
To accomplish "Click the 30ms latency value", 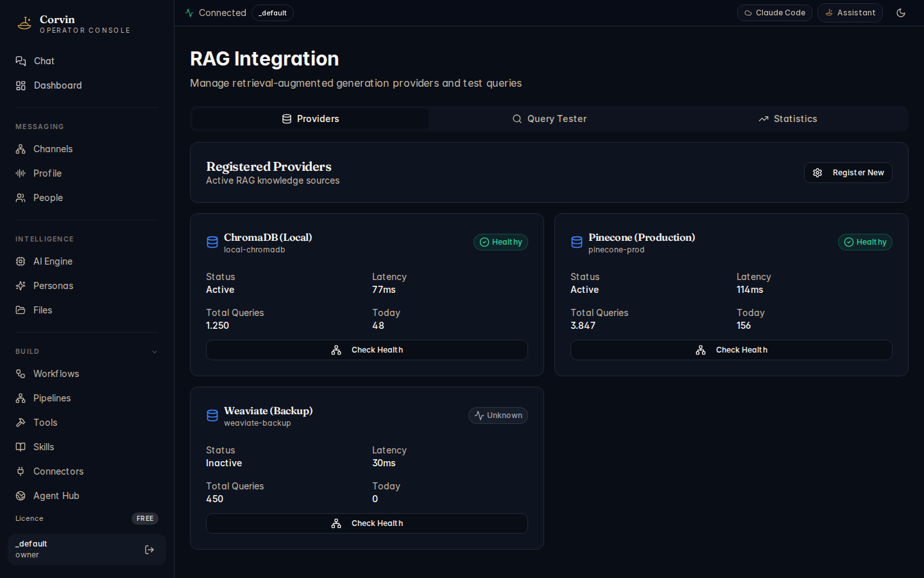I will click(384, 463).
